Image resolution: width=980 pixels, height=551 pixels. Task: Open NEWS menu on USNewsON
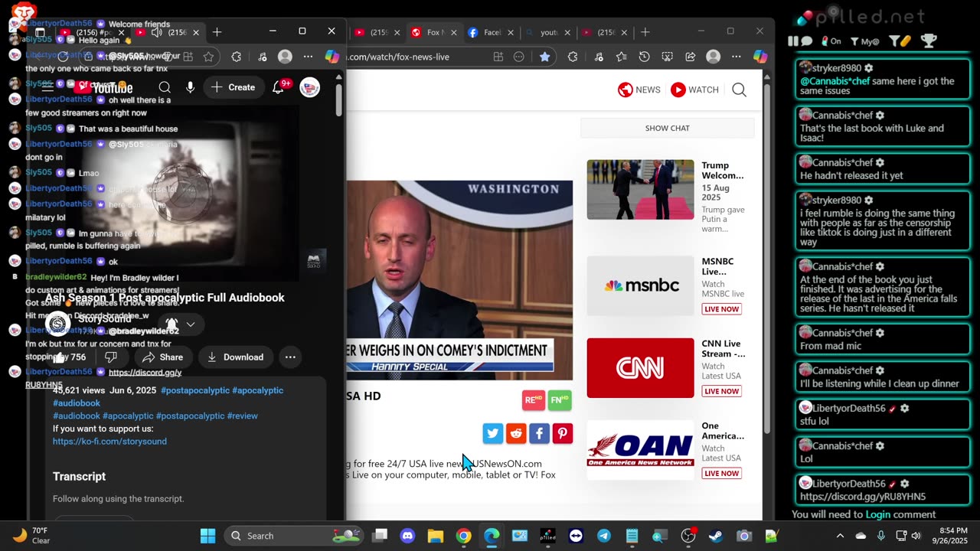(x=639, y=90)
